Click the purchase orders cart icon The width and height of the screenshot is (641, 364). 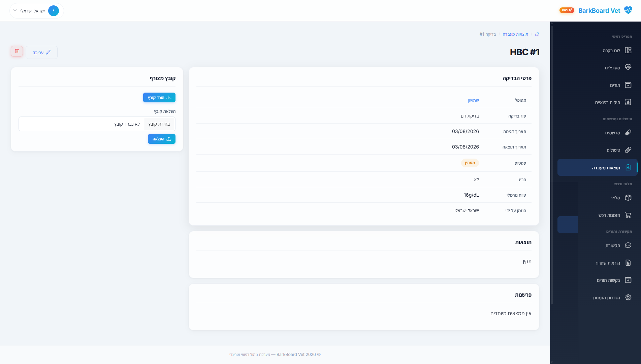pyautogui.click(x=628, y=215)
